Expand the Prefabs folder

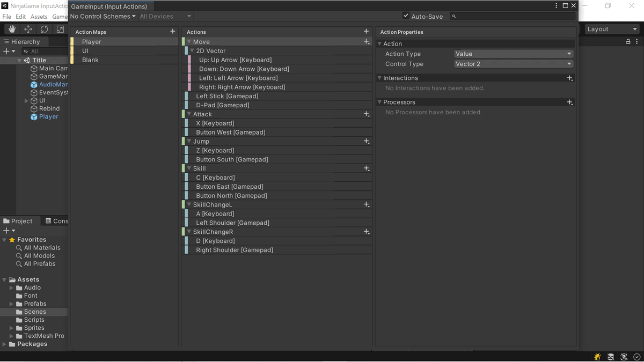coord(12,304)
